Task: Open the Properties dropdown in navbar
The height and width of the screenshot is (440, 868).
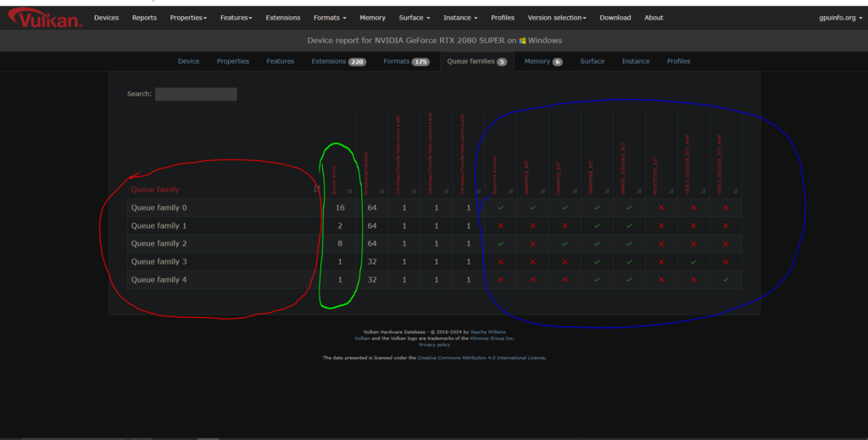Action: pyautogui.click(x=188, y=18)
